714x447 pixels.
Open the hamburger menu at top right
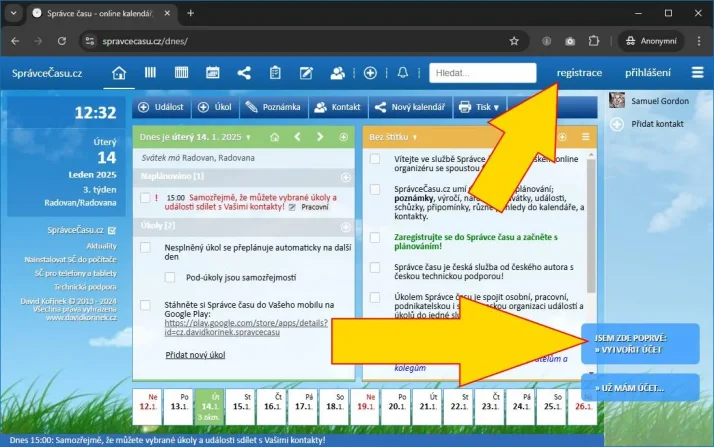point(697,73)
